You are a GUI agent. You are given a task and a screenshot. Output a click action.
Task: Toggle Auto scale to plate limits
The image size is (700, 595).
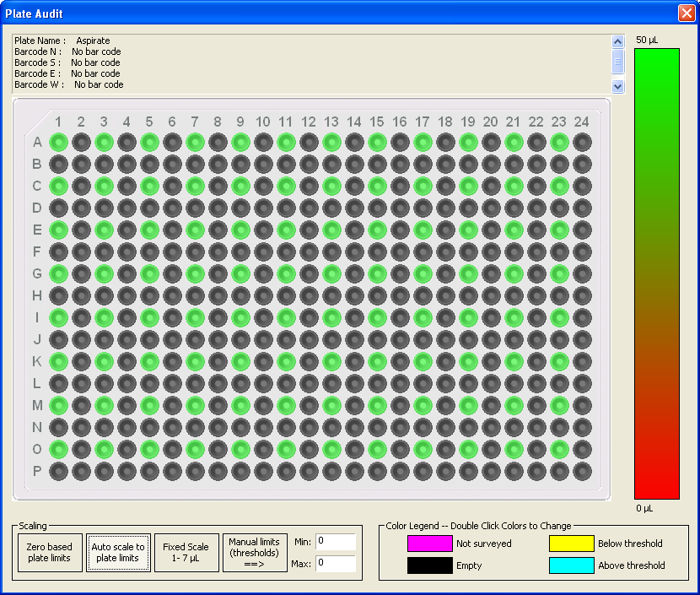[x=117, y=553]
